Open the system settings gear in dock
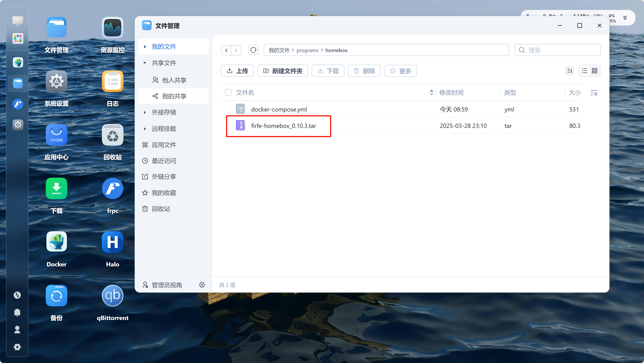This screenshot has height=363, width=644. coord(18,125)
